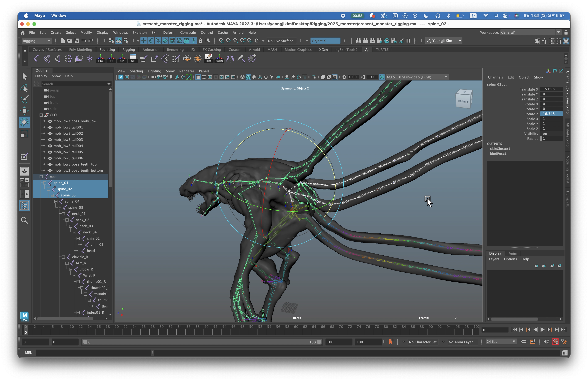Click the SaRN shelf button
Image resolution: width=588 pixels, height=381 pixels.
(x=219, y=58)
